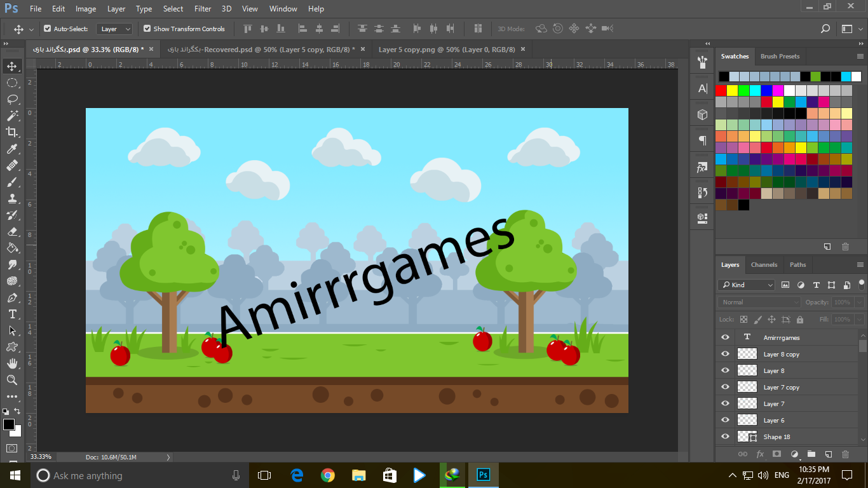Select the Eraser tool
The width and height of the screenshot is (868, 488).
tap(12, 231)
